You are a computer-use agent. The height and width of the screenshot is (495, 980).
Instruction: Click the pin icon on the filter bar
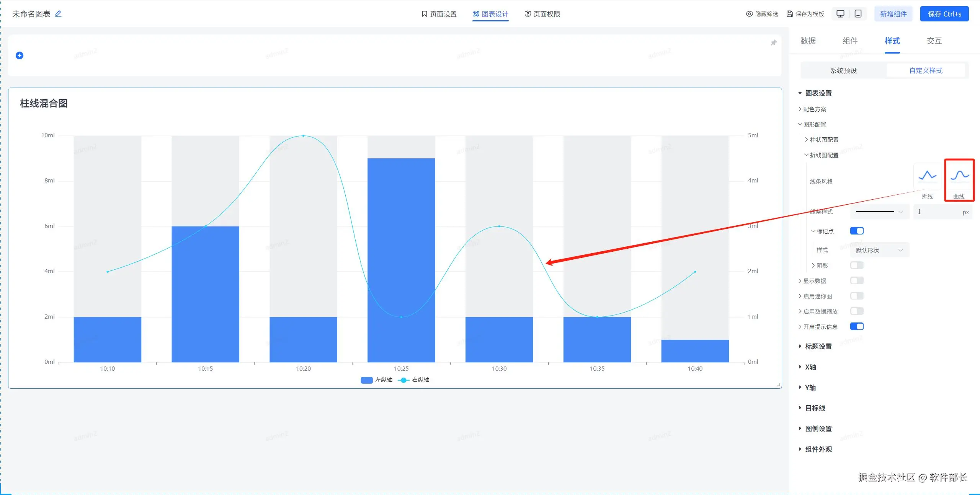[x=773, y=42]
